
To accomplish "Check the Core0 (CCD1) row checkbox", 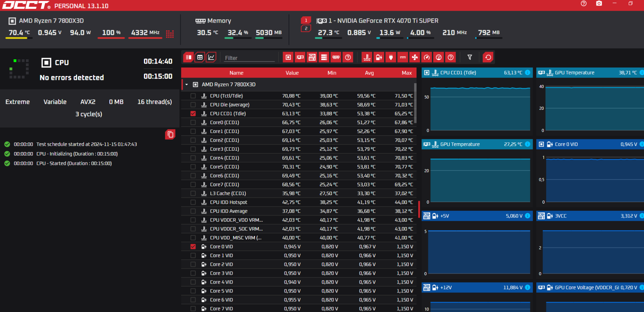I will (193, 123).
